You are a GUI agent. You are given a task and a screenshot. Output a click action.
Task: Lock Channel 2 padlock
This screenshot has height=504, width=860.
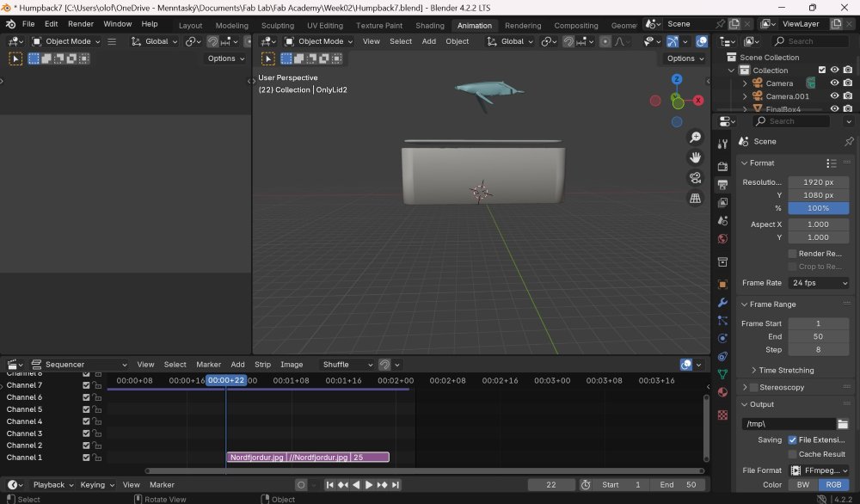point(97,446)
